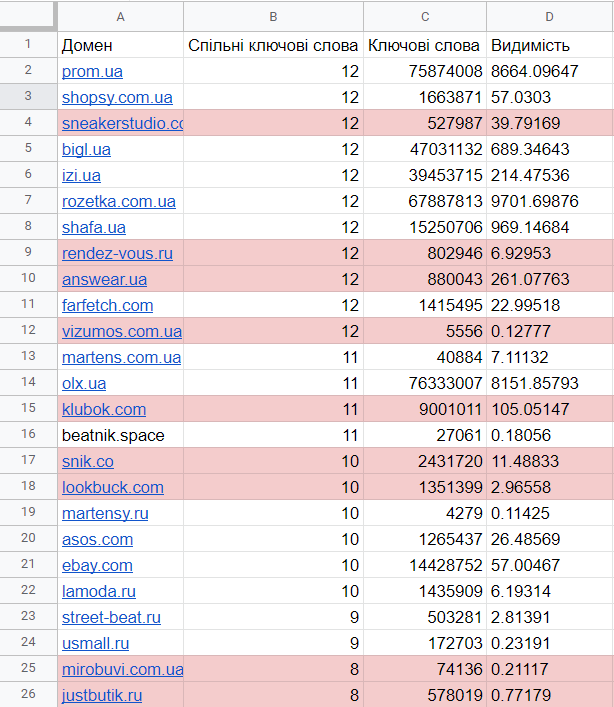
Task: Select column A header
Action: pos(121,17)
